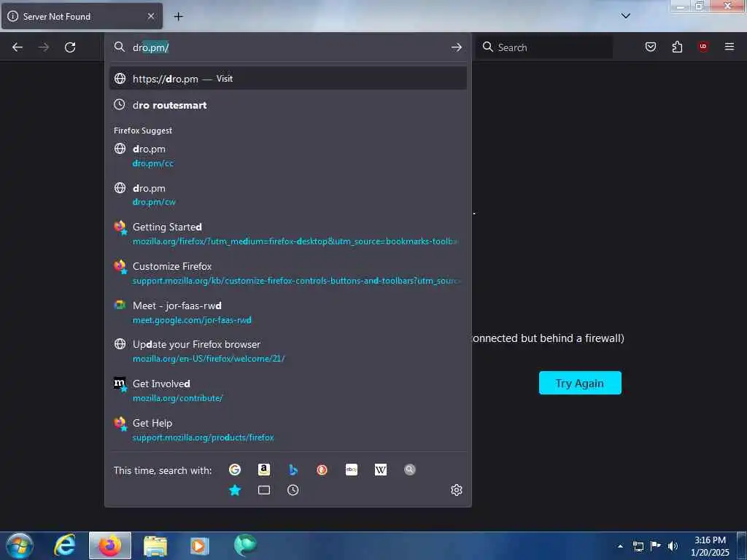This screenshot has width=747, height=560.
Task: Open the green bird app on the taskbar
Action: click(245, 545)
